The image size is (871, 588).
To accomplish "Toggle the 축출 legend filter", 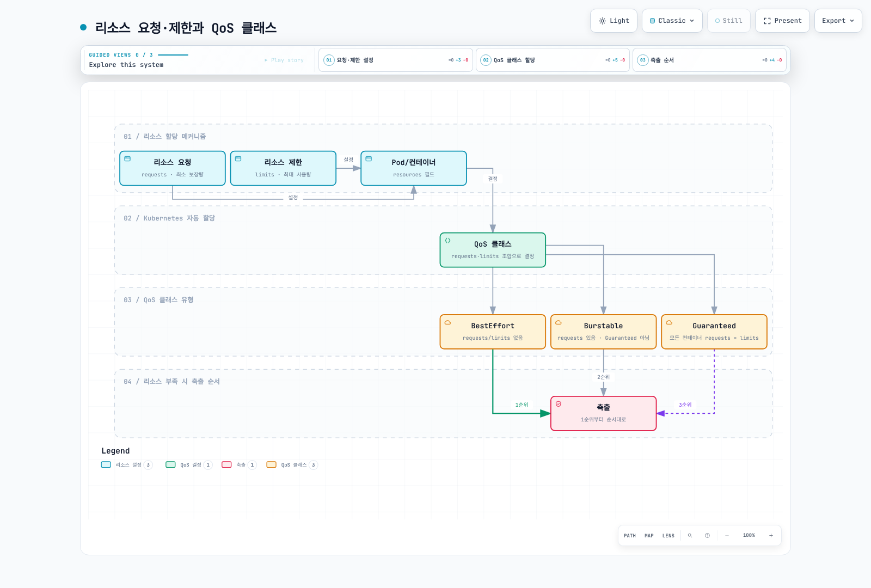I will (239, 465).
